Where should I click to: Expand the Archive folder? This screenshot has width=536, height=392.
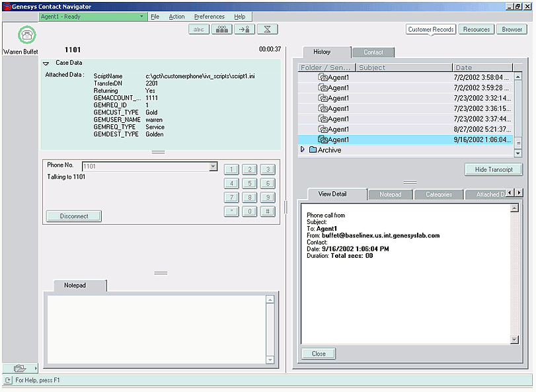(303, 150)
